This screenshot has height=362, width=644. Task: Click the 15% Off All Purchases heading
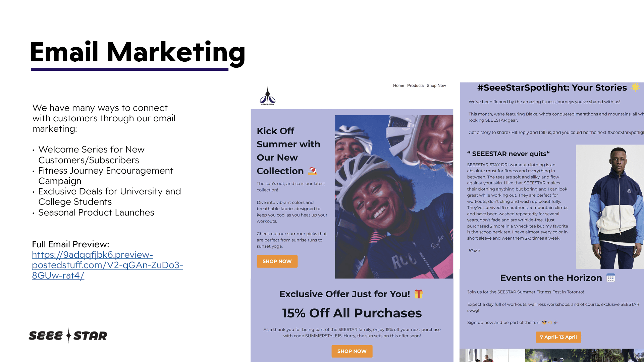(352, 313)
